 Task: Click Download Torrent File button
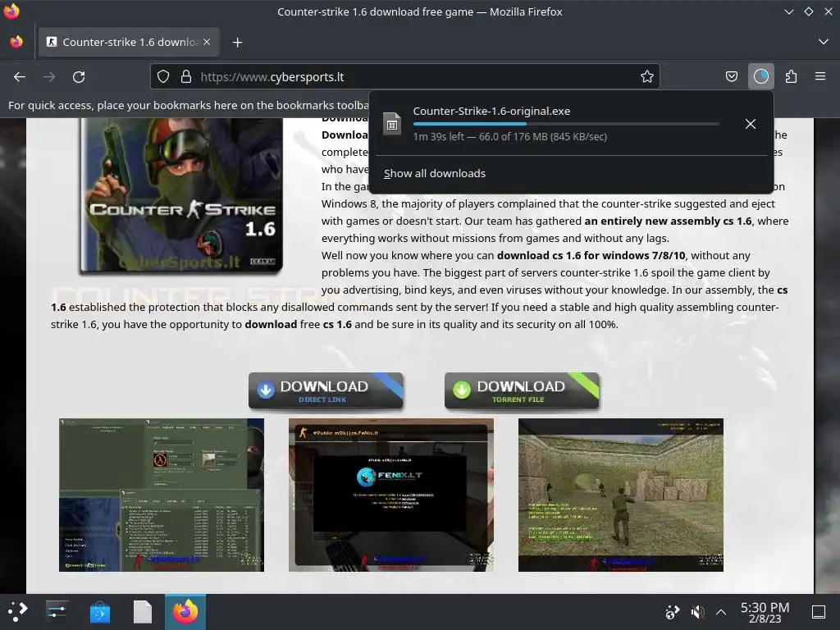[522, 390]
